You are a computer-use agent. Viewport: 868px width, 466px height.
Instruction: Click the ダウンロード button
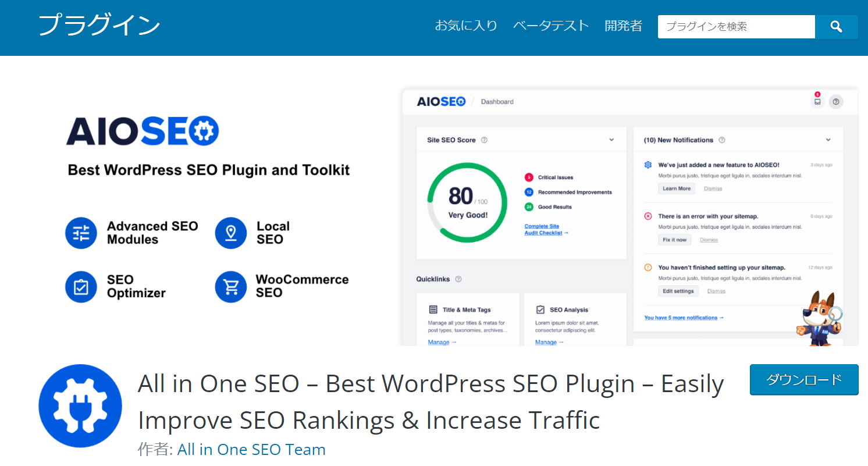[804, 380]
